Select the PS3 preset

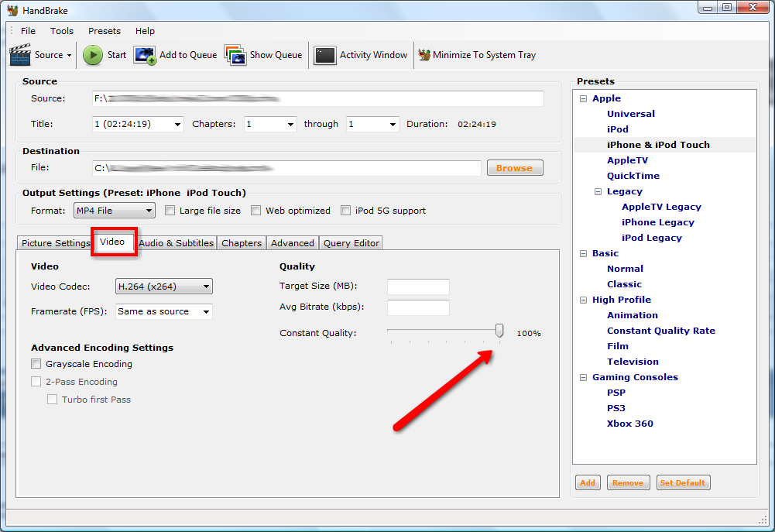coord(616,408)
